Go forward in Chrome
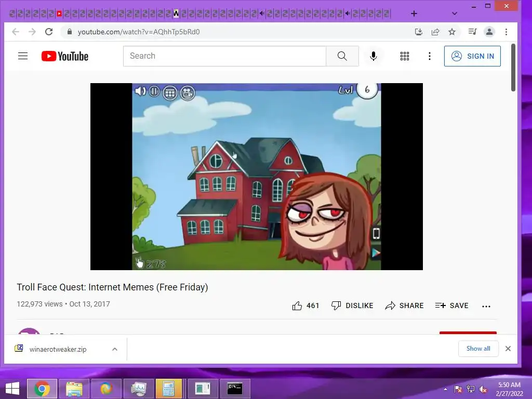The width and height of the screenshot is (532, 399). coord(32,32)
